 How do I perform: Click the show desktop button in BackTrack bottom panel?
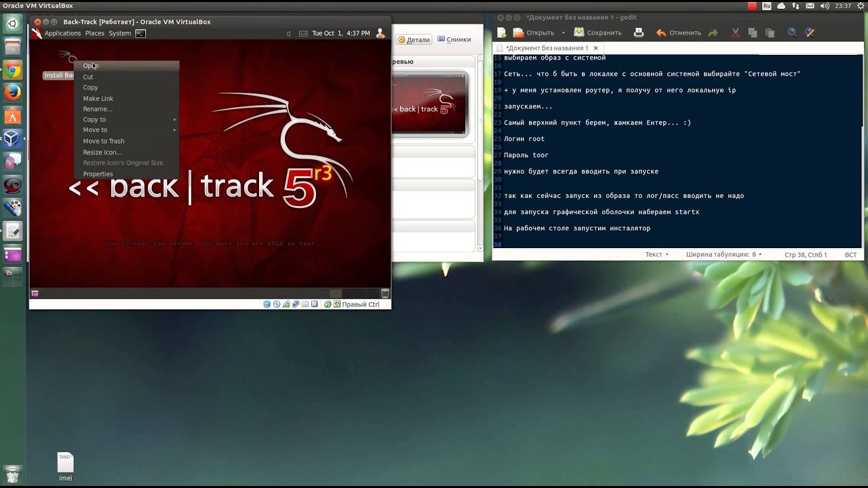tap(35, 293)
